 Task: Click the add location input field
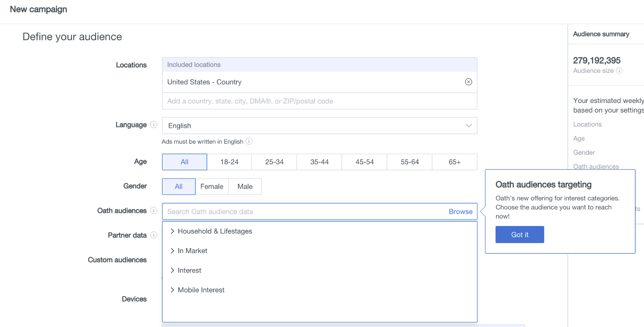tap(319, 101)
